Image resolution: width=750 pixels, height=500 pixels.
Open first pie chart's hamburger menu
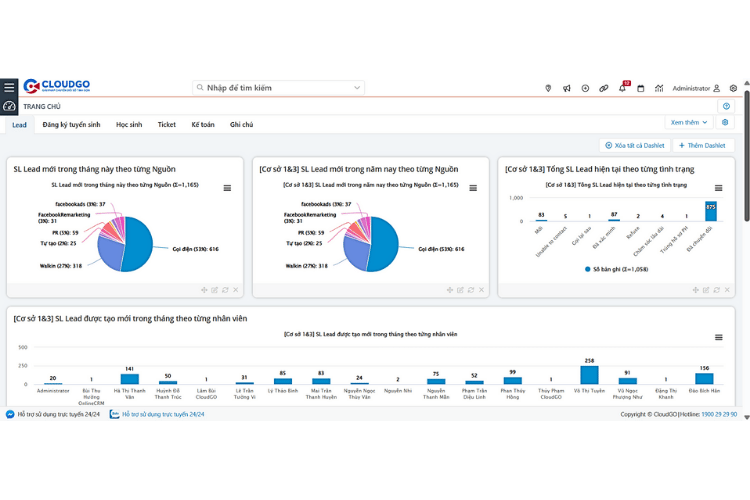(227, 188)
